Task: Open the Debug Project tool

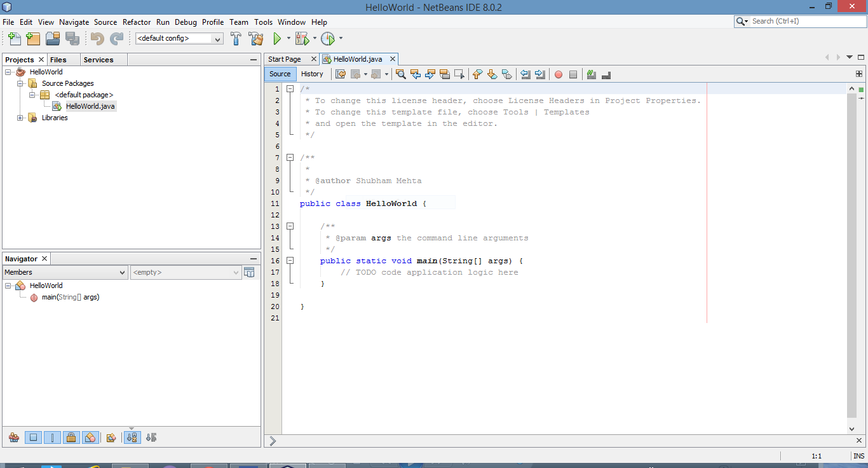Action: coord(303,38)
